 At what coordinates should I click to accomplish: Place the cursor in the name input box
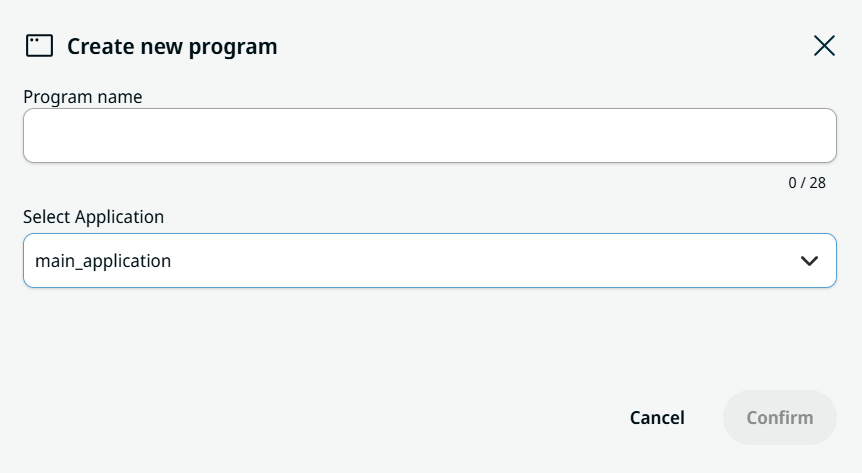tap(430, 135)
